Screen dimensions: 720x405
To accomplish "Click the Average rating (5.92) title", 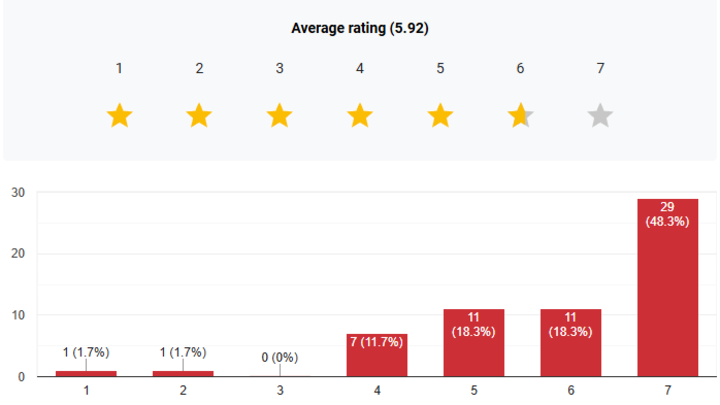I will (x=360, y=28).
